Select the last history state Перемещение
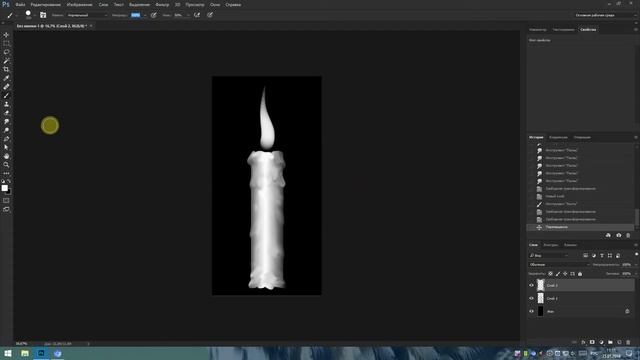 580,227
